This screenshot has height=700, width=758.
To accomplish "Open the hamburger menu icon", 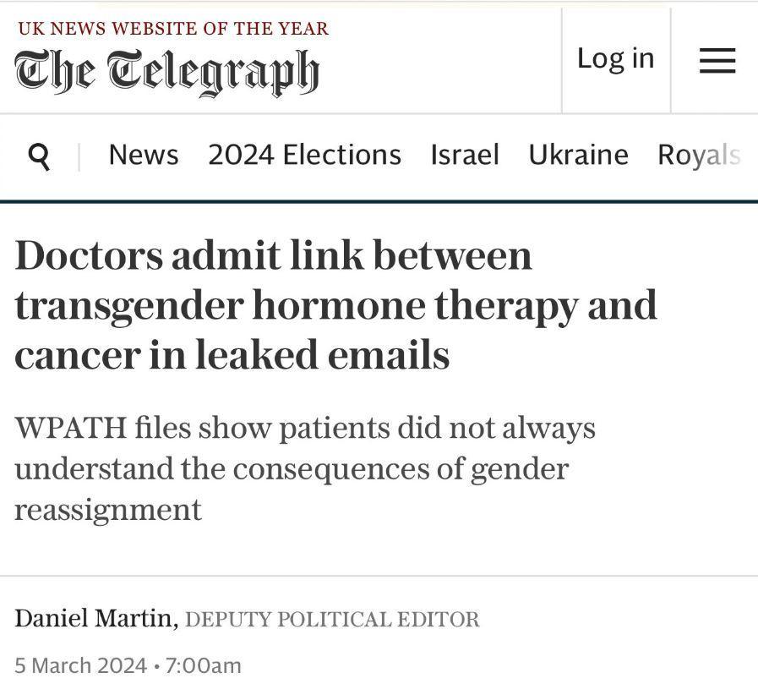I will 717,60.
